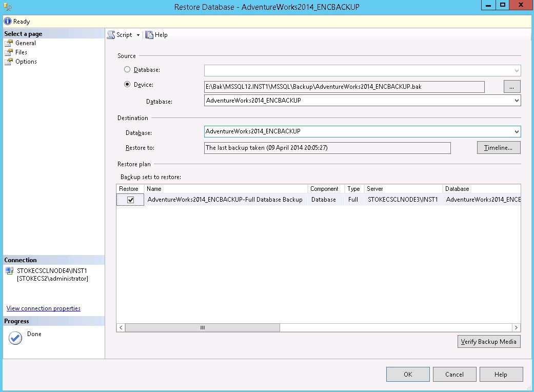Maximize the Restore Database window

coord(503,5)
